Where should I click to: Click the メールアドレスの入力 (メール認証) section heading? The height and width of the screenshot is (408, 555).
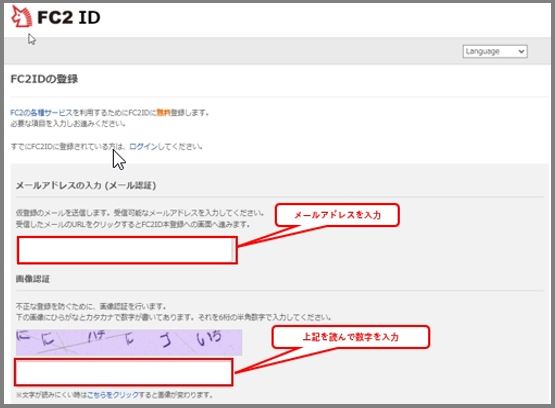pyautogui.click(x=86, y=185)
